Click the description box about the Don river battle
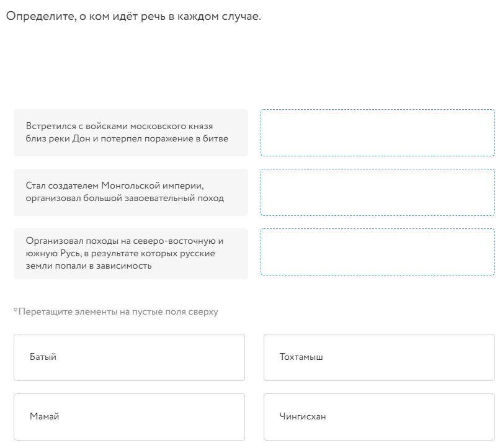The width and height of the screenshot is (500, 448). tap(130, 133)
